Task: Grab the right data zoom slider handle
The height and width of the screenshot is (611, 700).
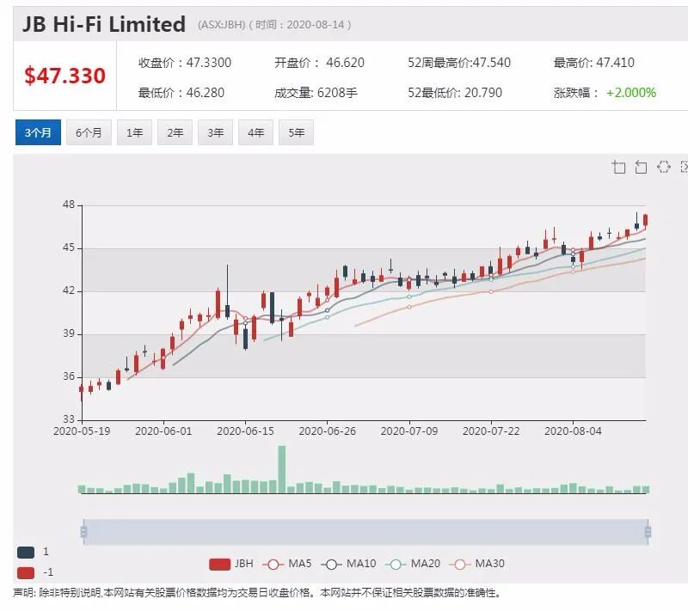Action: [x=648, y=532]
